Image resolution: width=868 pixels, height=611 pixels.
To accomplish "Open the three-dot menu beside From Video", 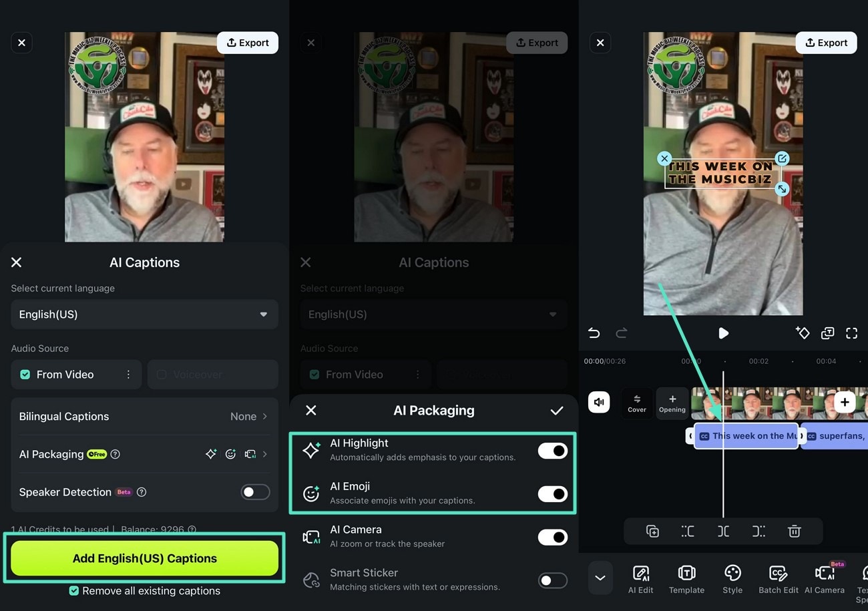I will (x=128, y=375).
